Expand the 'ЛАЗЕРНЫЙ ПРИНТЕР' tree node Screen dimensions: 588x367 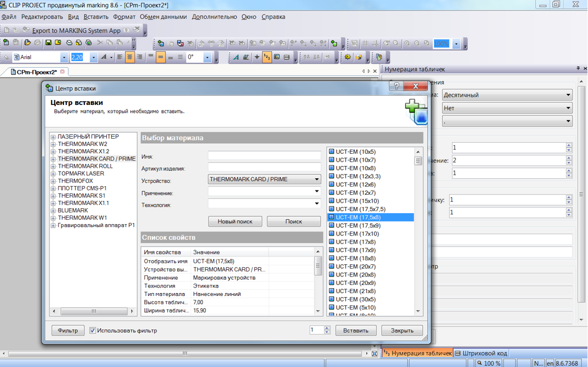coord(53,137)
